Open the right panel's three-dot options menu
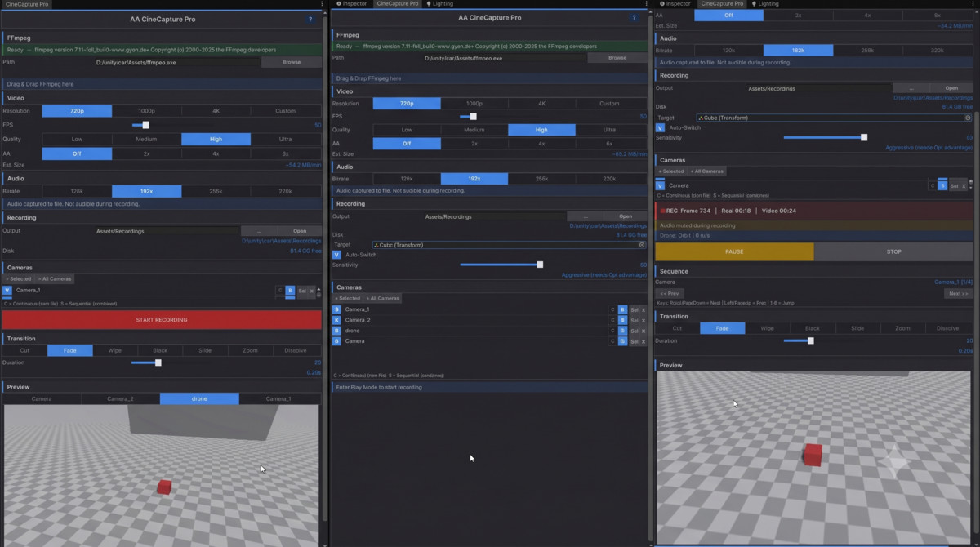The width and height of the screenshot is (980, 547). (x=974, y=3)
